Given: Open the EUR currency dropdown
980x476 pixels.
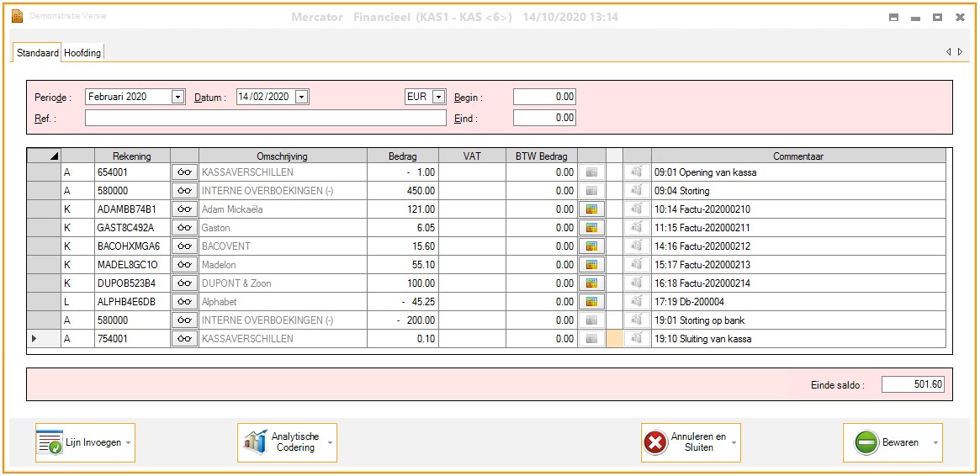Looking at the screenshot, I should coord(438,97).
